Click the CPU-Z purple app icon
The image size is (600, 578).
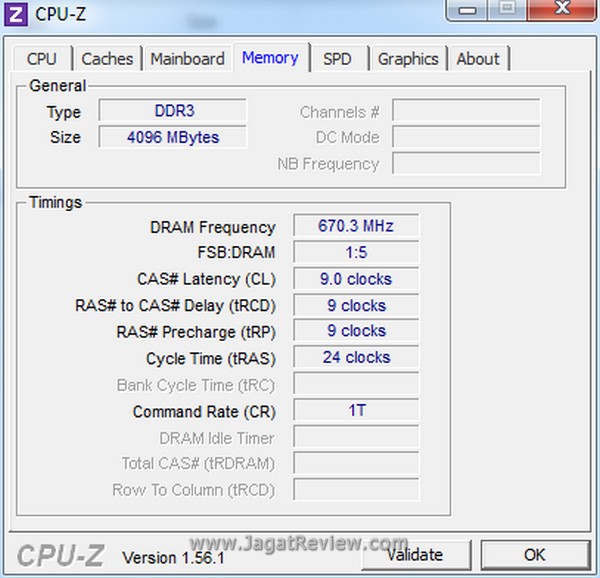click(16, 15)
